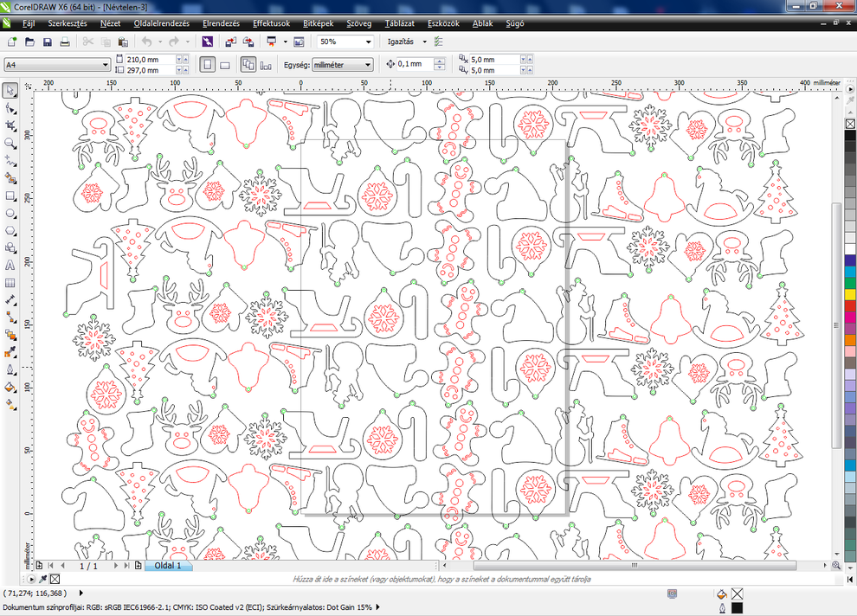Select the Outline pen tool
Viewport: 857px width, 616px height.
[x=10, y=369]
